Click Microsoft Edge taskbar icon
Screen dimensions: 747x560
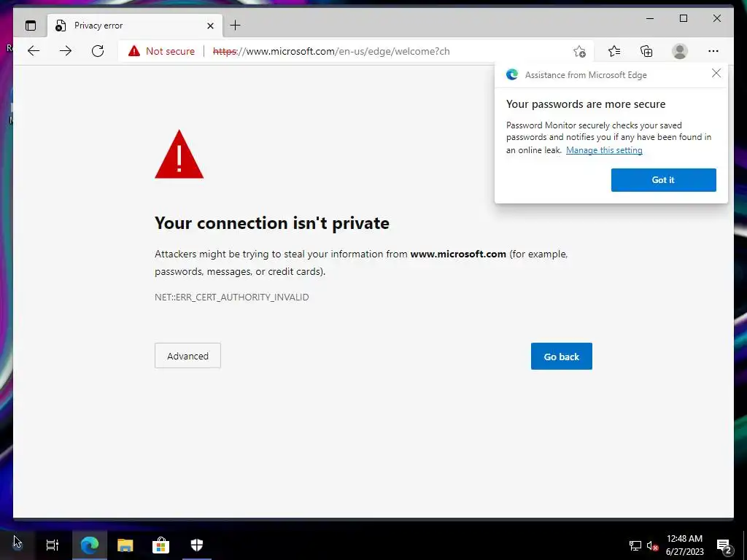[x=90, y=544]
